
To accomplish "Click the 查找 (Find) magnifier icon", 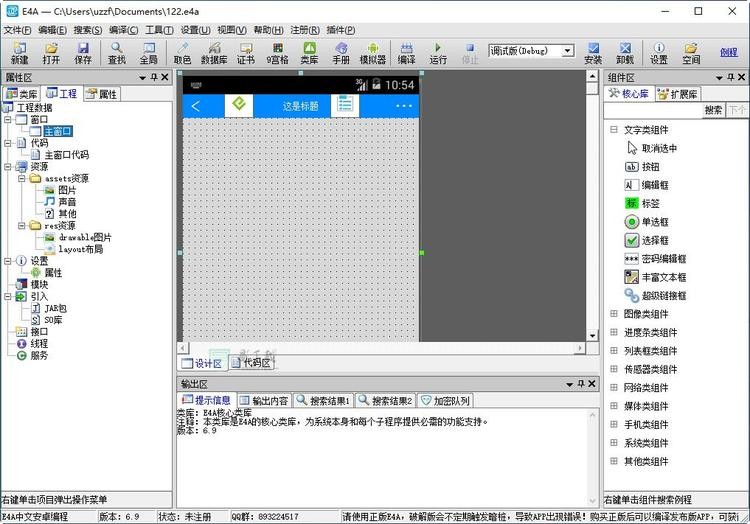I will tap(117, 53).
